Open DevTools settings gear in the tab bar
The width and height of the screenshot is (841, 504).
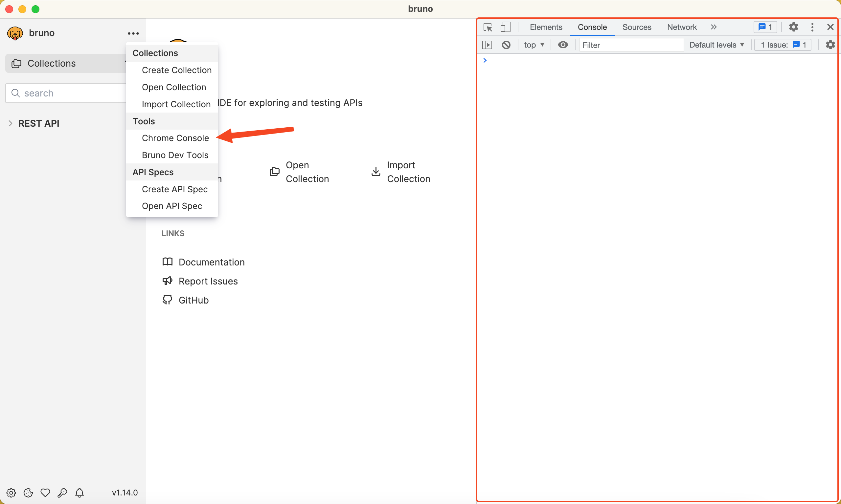(793, 27)
